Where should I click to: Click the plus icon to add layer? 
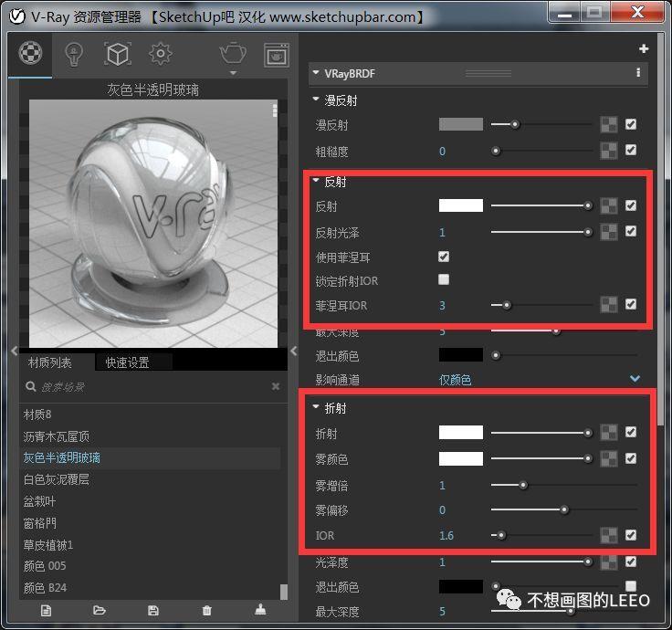coord(644,49)
